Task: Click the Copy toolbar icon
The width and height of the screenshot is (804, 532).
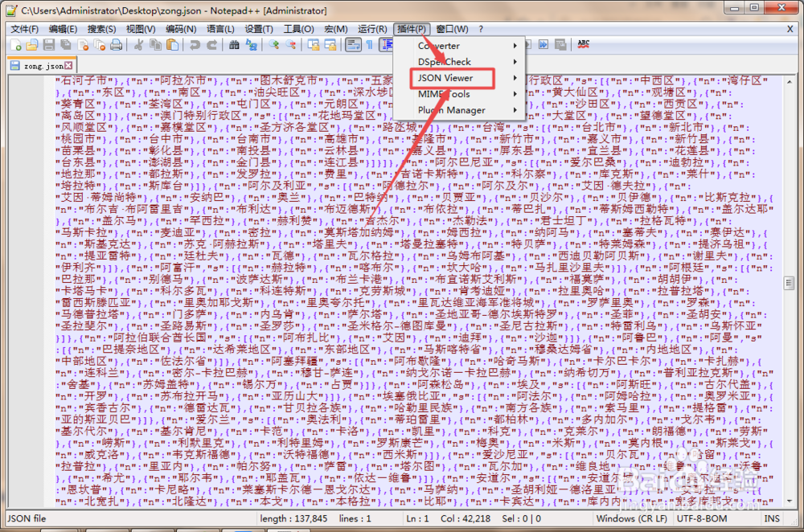Action: (155, 45)
